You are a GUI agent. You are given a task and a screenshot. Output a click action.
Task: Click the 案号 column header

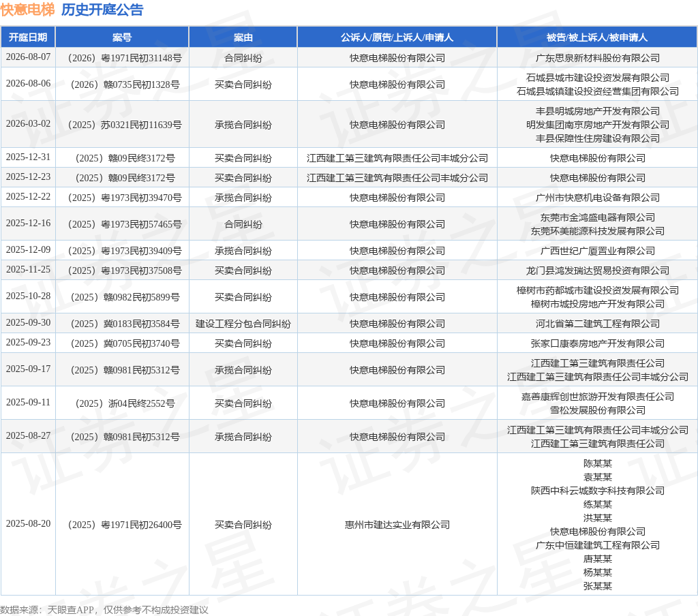tap(122, 37)
